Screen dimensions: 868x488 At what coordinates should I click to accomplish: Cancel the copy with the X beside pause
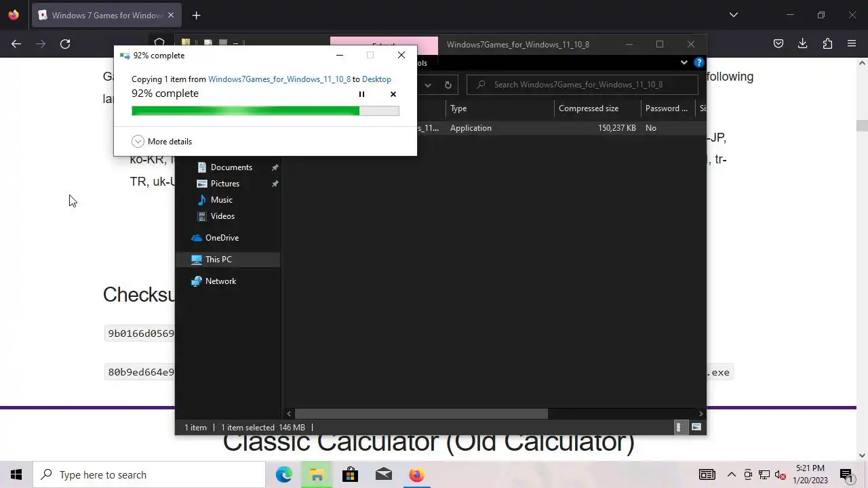tap(393, 94)
